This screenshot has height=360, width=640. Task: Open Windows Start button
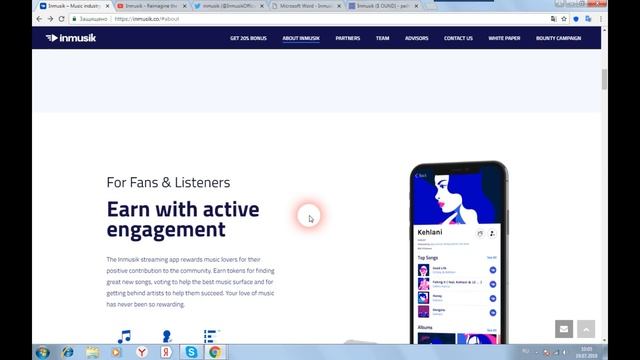[42, 352]
